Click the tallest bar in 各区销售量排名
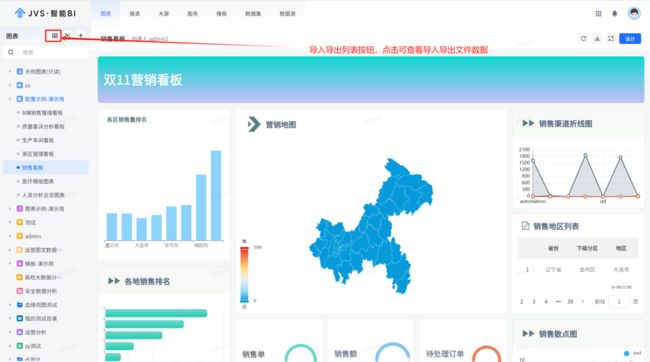This screenshot has height=362, width=650. tap(216, 195)
